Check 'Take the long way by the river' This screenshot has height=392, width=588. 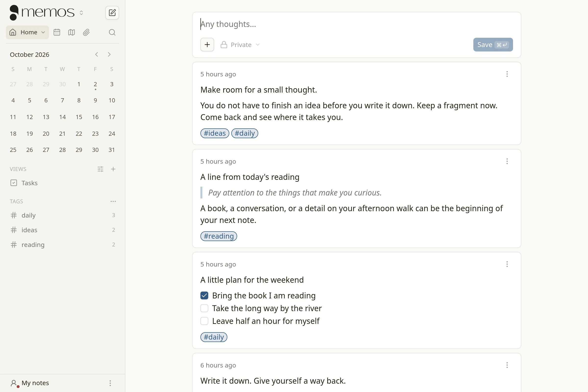click(x=204, y=308)
